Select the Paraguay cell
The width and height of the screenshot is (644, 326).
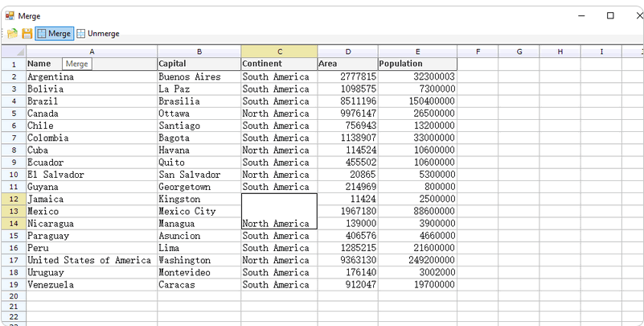coord(92,236)
